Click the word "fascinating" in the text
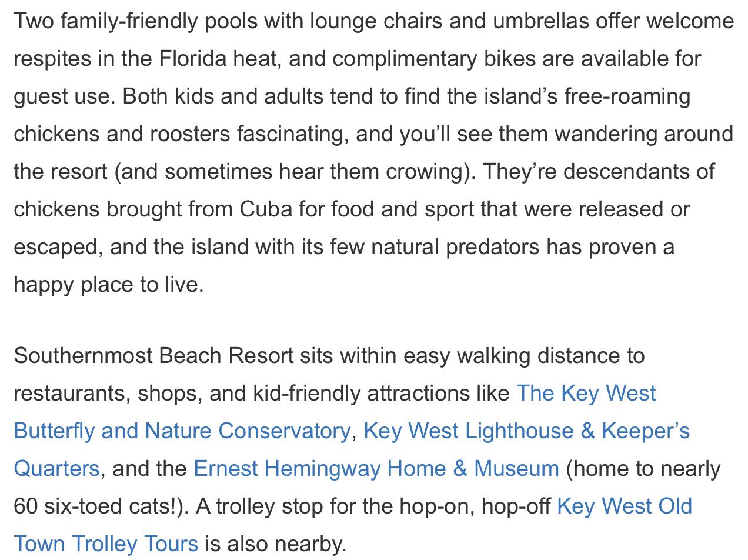The image size is (748, 560). point(292,134)
